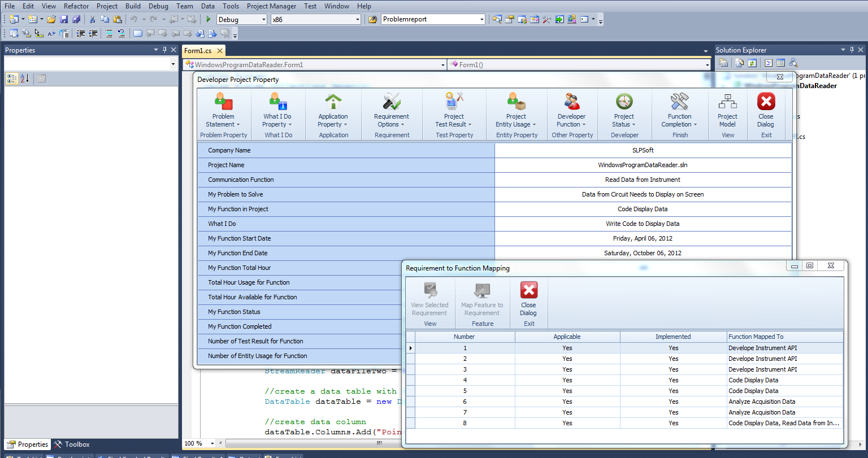
Task: Click Solution Explorer Properties icon
Action: click(723, 63)
